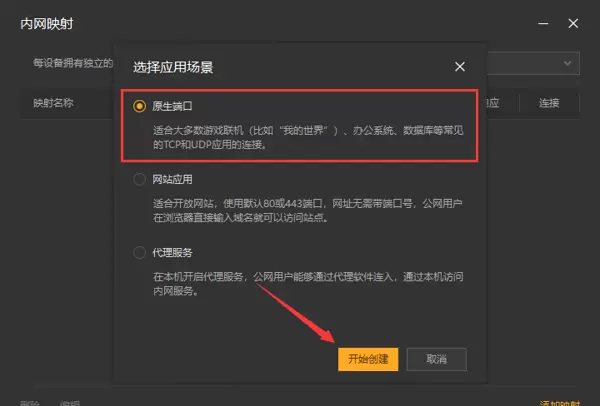Cancel with the 取消 button

[x=437, y=359]
